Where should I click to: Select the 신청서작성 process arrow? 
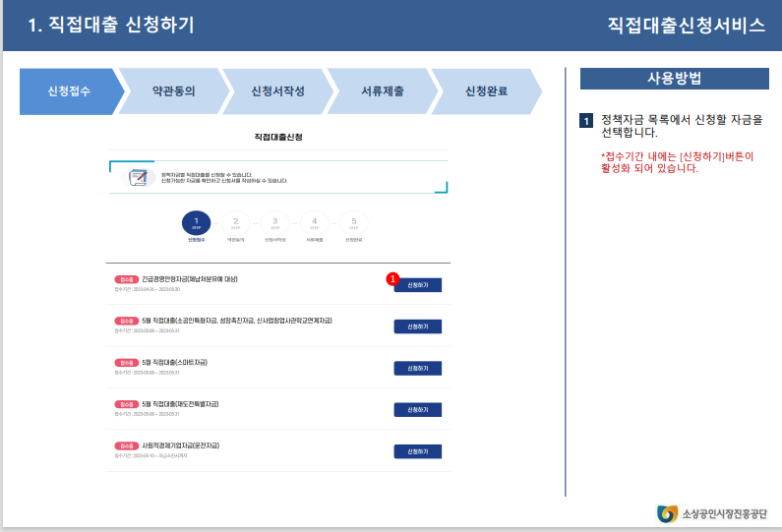click(277, 91)
